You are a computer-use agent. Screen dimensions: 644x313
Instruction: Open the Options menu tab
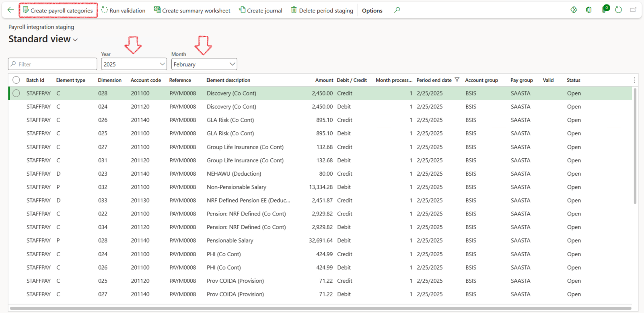[x=372, y=10]
